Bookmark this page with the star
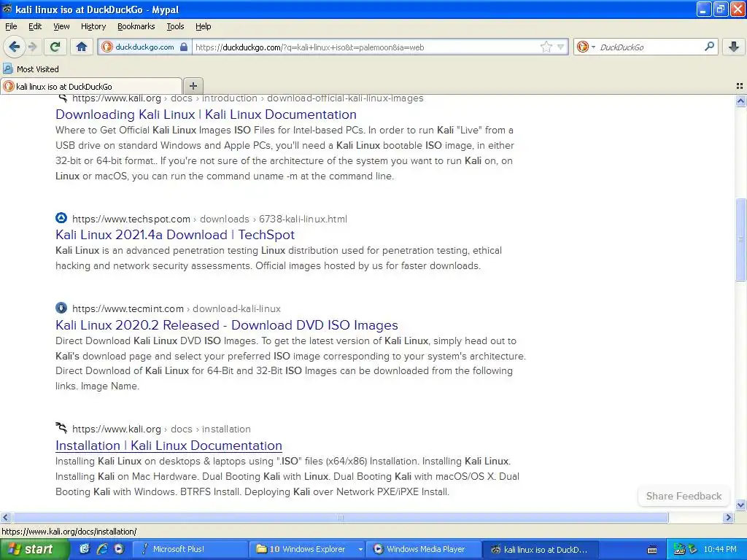The height and width of the screenshot is (560, 747). 546,47
